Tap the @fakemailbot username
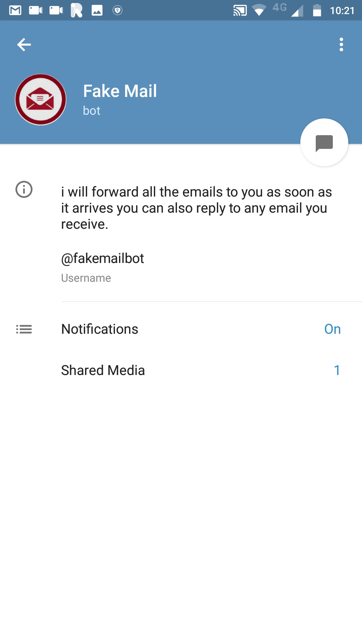The image size is (362, 644). pos(103,259)
